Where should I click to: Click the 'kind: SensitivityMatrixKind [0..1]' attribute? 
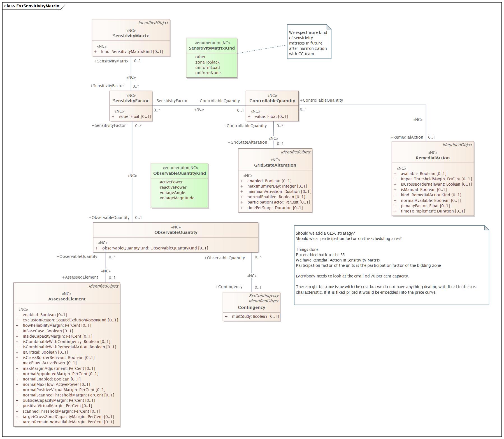pos(132,52)
